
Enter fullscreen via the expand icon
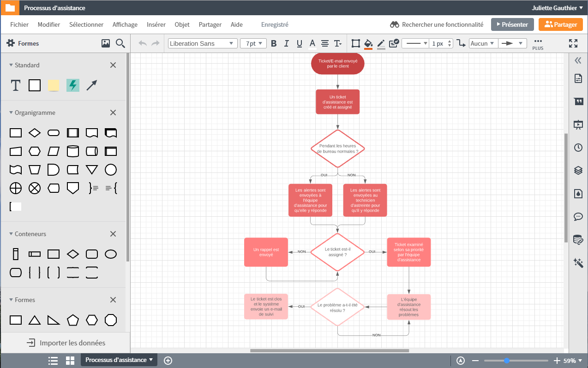(573, 43)
